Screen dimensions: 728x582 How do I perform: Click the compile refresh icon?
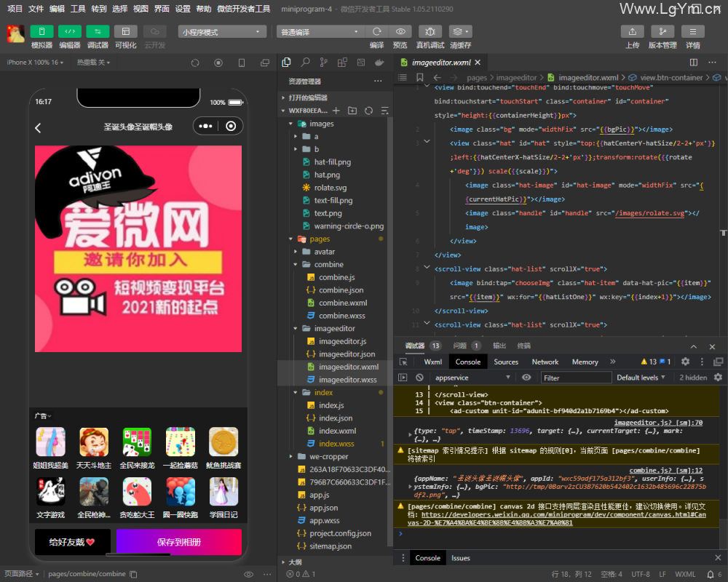(x=376, y=31)
